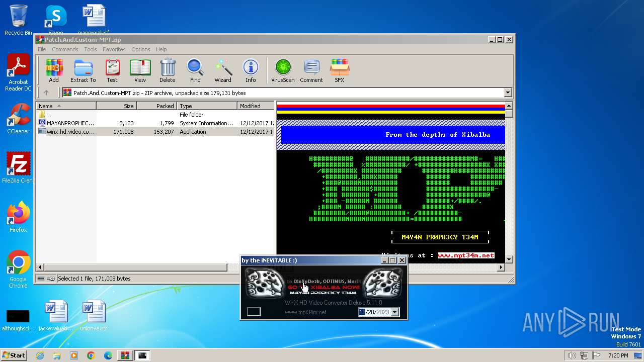Viewport: 644px width, 362px height.
Task: Open the Help menu
Action: (161, 49)
